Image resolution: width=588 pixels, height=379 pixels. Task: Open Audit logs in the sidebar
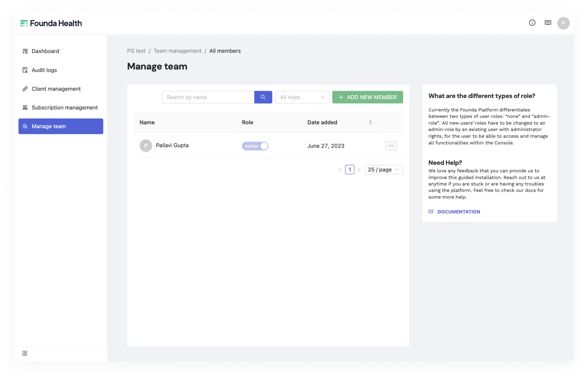[61, 70]
